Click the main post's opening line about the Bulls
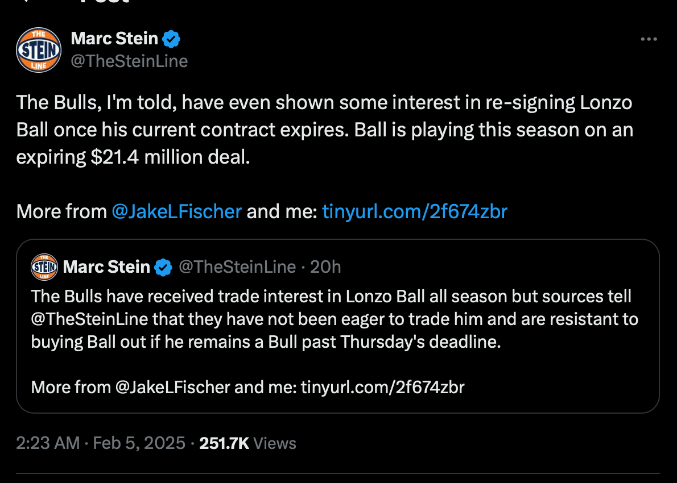This screenshot has width=677, height=483. click(x=300, y=105)
